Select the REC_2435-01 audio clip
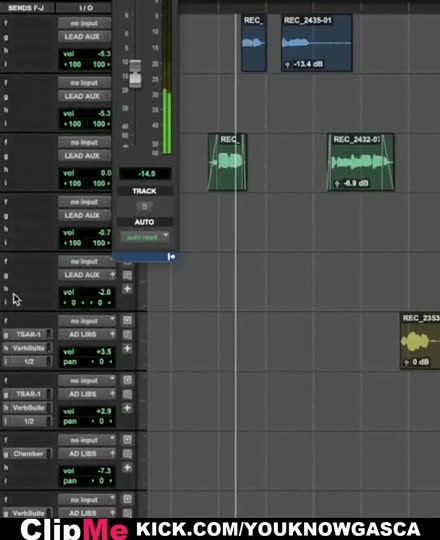 pyautogui.click(x=316, y=43)
